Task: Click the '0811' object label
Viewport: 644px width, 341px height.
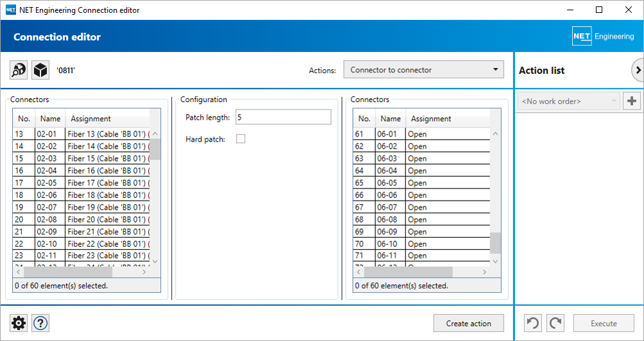Action: 65,71
